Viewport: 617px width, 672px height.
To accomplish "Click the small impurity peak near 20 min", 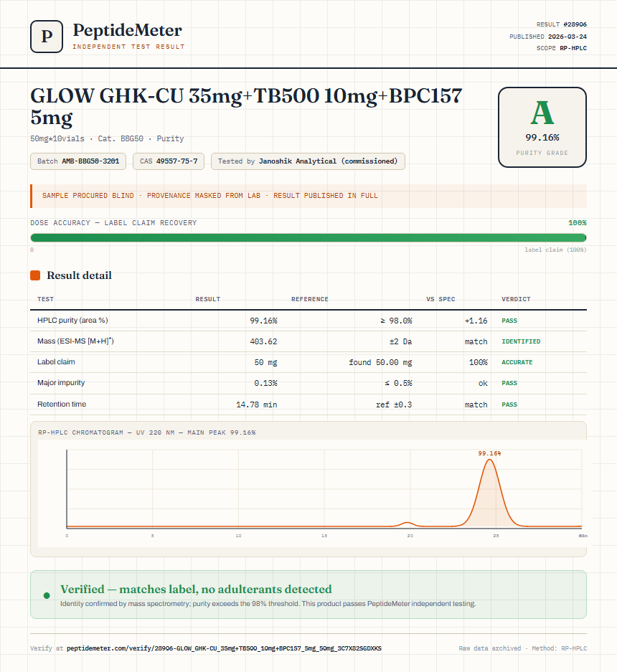I will [408, 524].
